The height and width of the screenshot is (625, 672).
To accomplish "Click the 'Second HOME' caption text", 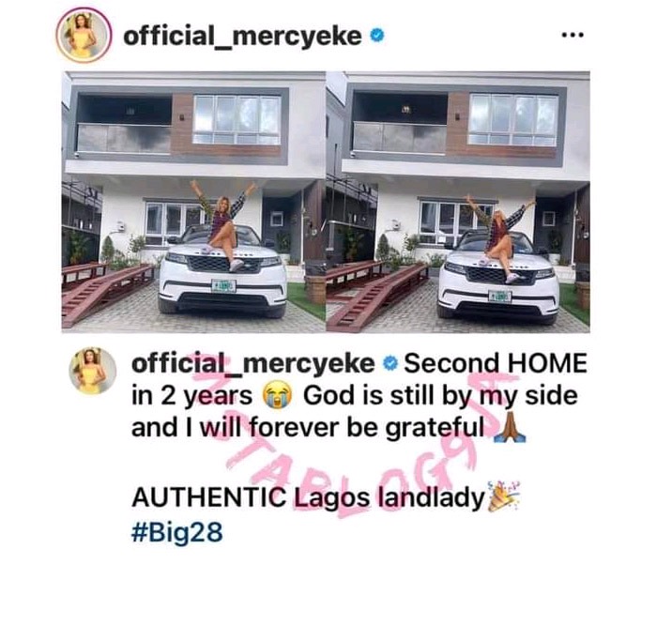I will [x=496, y=363].
